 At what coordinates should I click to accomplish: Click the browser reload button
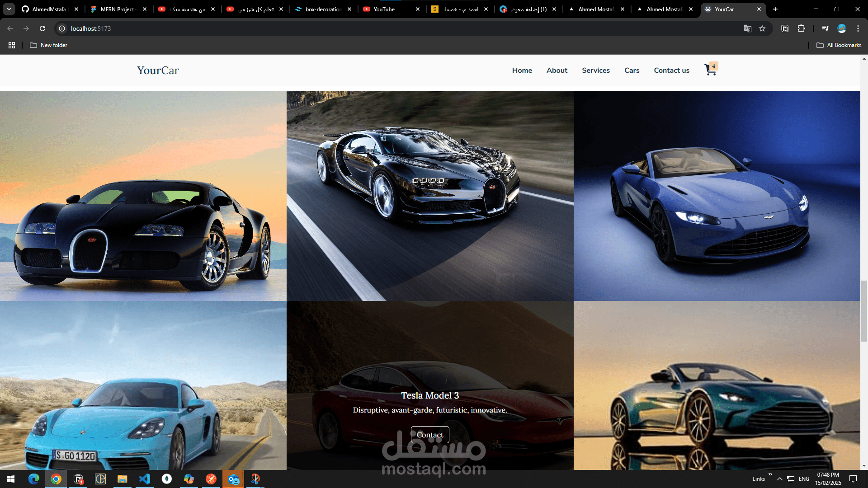coord(42,28)
